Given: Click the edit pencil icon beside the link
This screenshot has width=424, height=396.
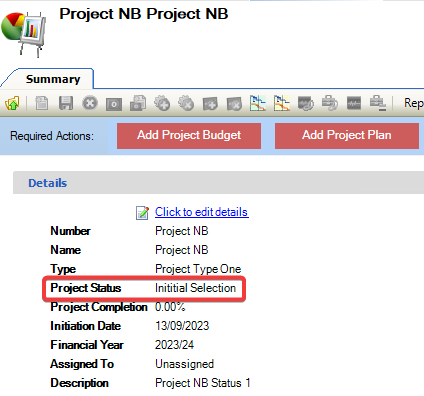Looking at the screenshot, I should [x=142, y=213].
